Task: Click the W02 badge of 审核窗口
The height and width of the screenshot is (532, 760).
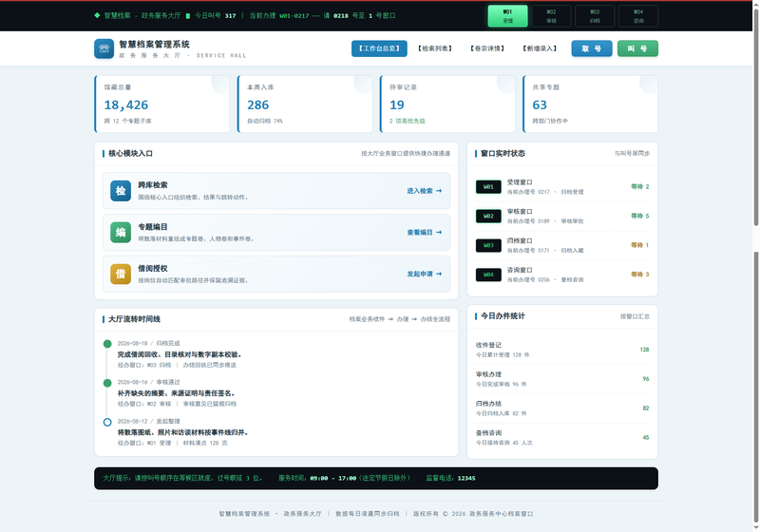Action: coord(488,216)
